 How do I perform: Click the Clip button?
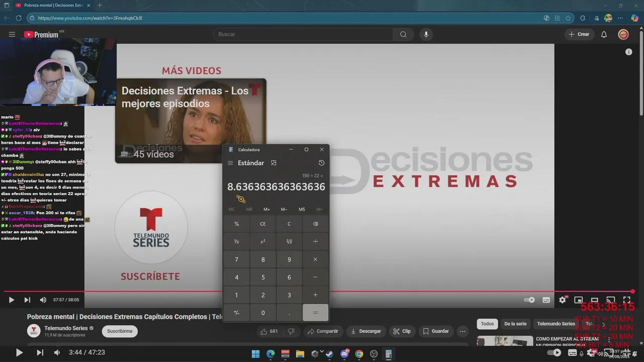click(402, 331)
